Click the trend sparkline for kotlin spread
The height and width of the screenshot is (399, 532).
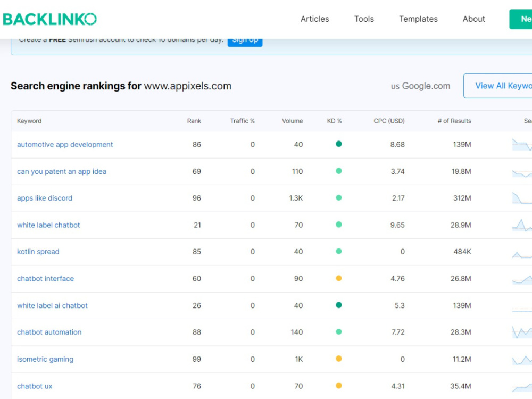tap(522, 254)
